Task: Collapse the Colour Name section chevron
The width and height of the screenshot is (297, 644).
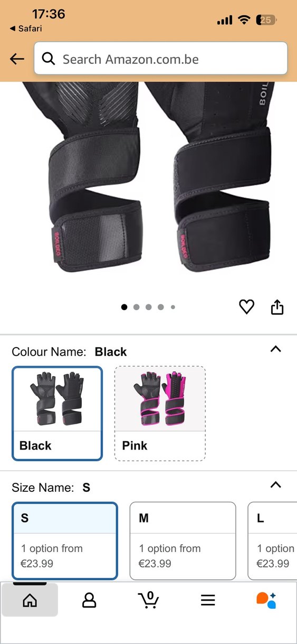Action: (x=275, y=349)
